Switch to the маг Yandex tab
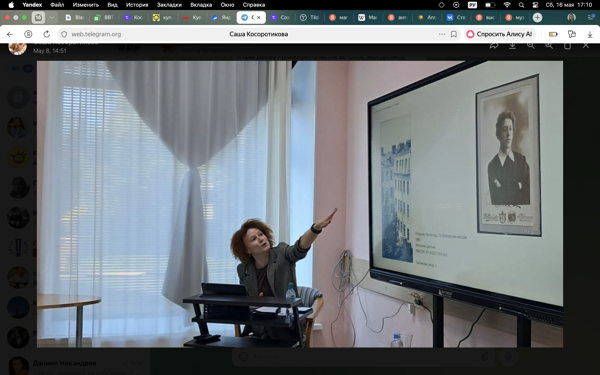This screenshot has width=600, height=375. pos(339,18)
